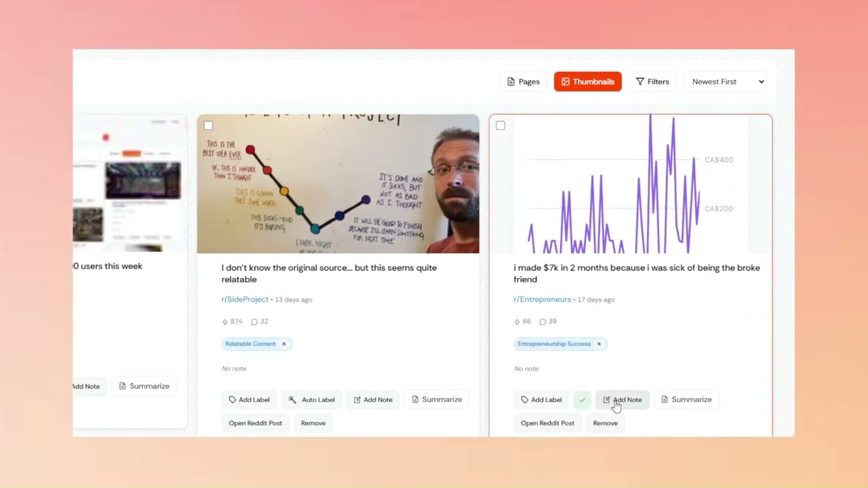The height and width of the screenshot is (488, 868).
Task: Remove the SideProject post card
Action: pyautogui.click(x=313, y=423)
